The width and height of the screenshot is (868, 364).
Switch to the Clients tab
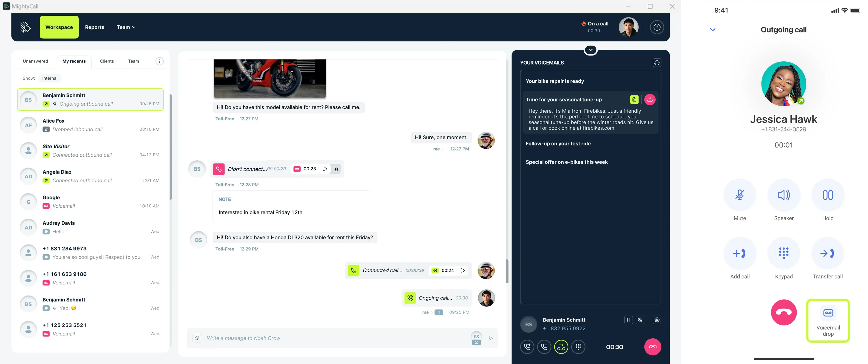coord(106,61)
